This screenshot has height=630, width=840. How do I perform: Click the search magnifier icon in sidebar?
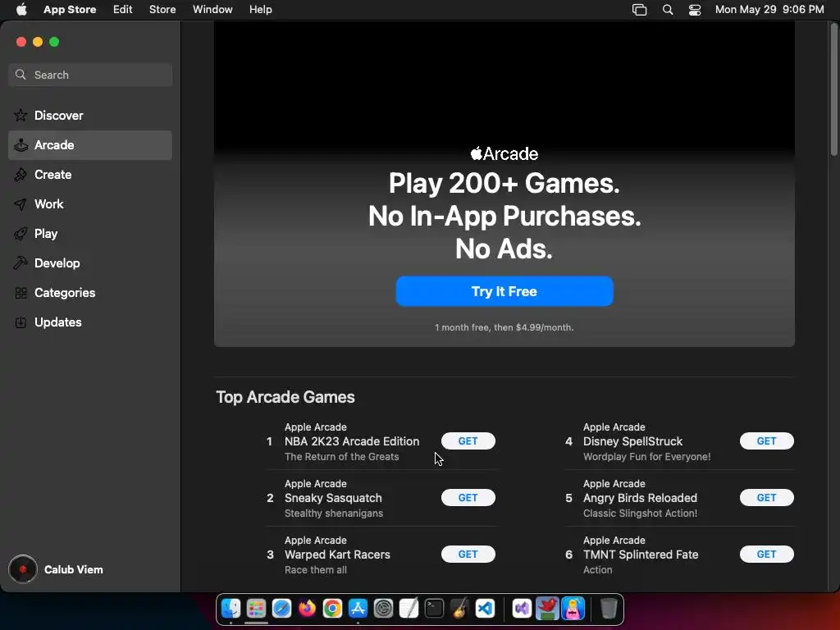pos(21,75)
